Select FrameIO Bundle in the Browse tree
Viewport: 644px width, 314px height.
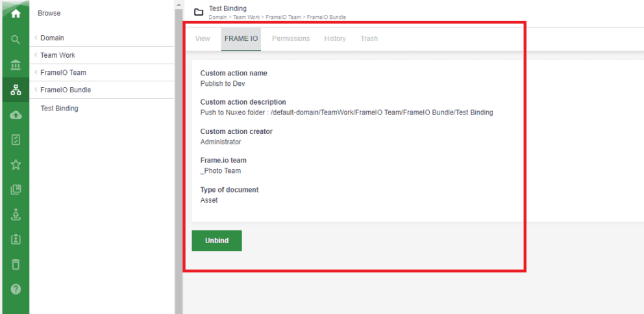[x=66, y=90]
